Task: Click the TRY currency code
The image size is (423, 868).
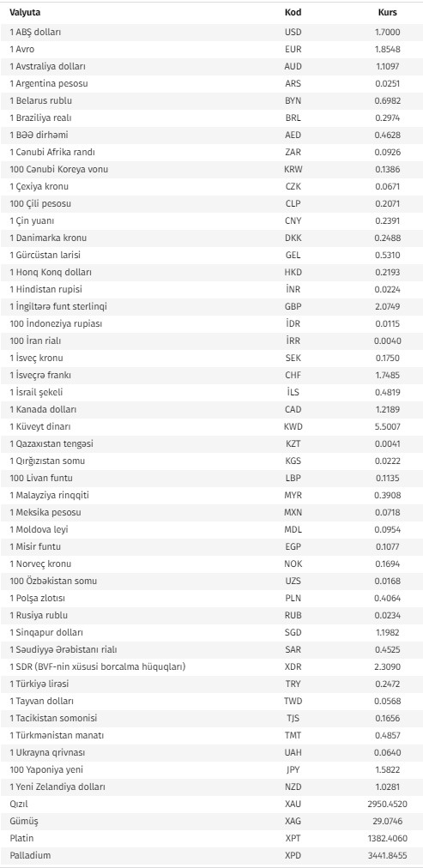Action: (293, 684)
